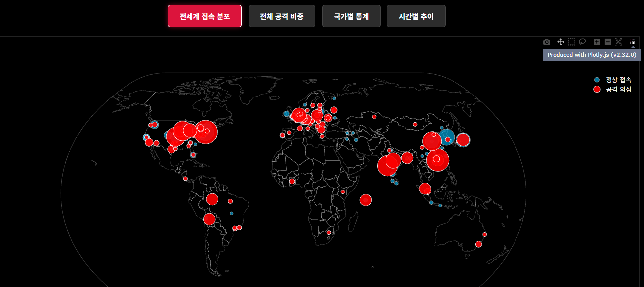
Task: Select the Pan tool in the modebar
Action: tap(560, 42)
